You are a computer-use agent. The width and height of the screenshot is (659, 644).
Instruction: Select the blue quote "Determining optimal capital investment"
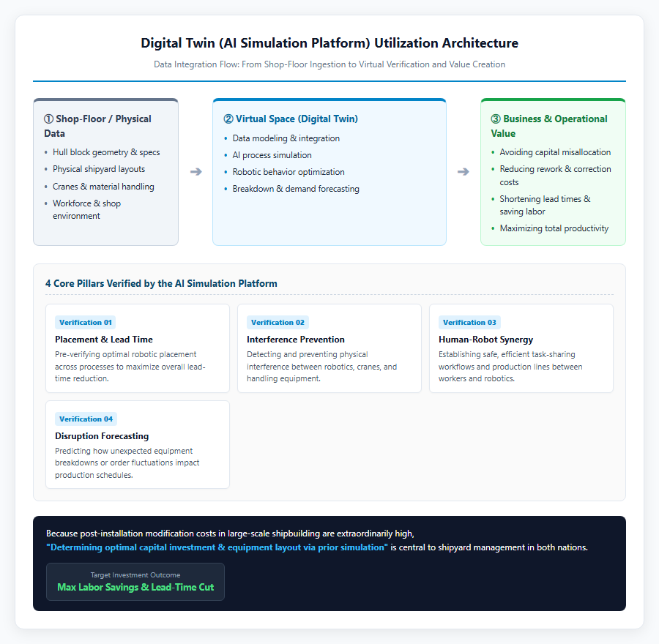217,547
